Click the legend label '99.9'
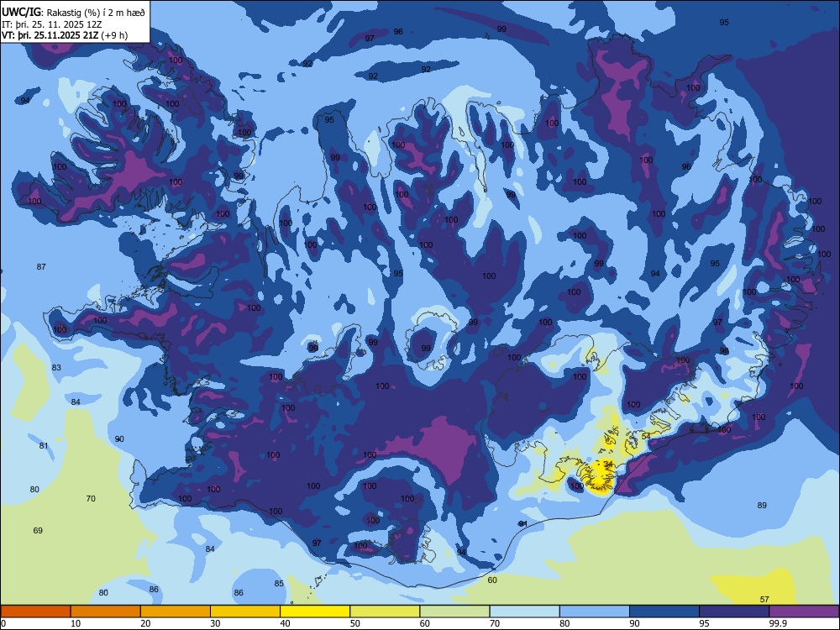 coord(778,623)
